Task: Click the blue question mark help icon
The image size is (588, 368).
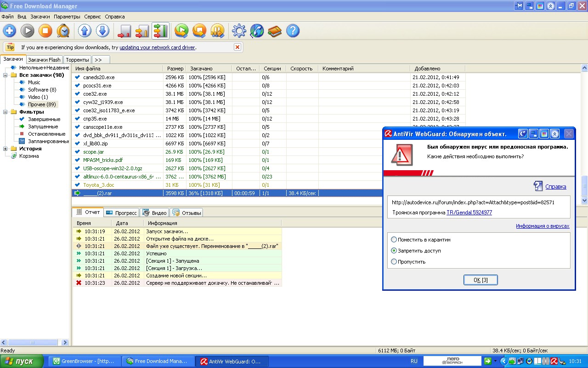Action: pyautogui.click(x=293, y=31)
